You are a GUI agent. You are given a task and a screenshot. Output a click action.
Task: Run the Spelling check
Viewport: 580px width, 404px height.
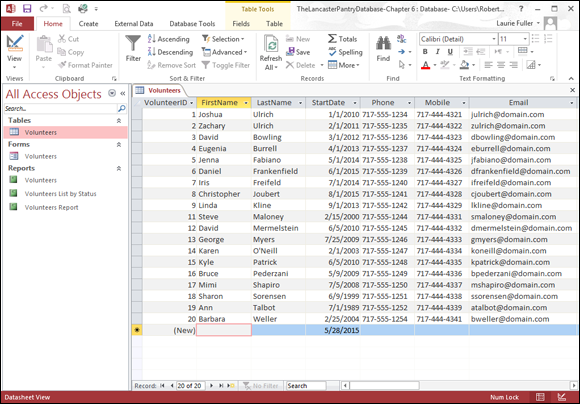click(x=345, y=52)
